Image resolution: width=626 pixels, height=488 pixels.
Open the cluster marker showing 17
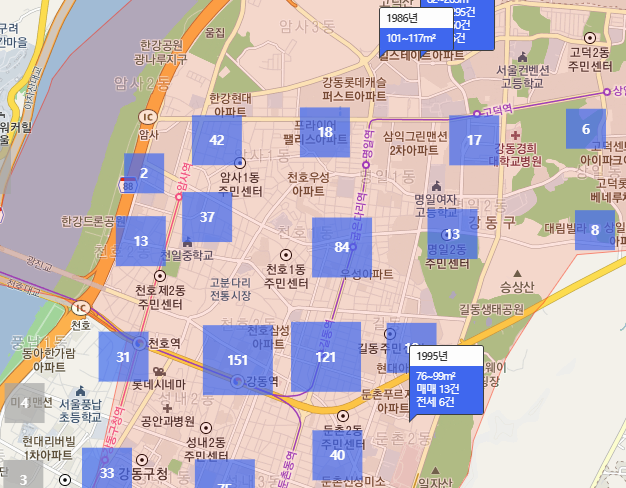coord(474,140)
